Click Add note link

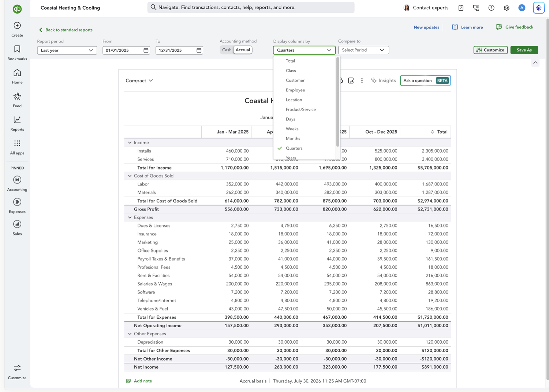coord(143,381)
